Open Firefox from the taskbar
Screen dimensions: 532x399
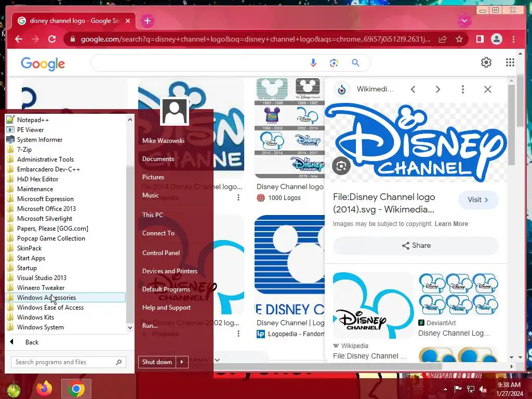(44, 389)
